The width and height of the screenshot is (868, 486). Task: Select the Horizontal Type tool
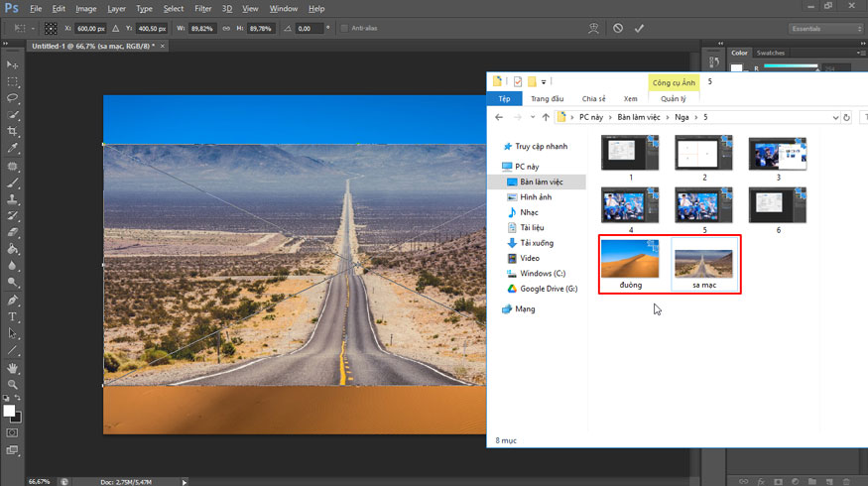click(13, 316)
